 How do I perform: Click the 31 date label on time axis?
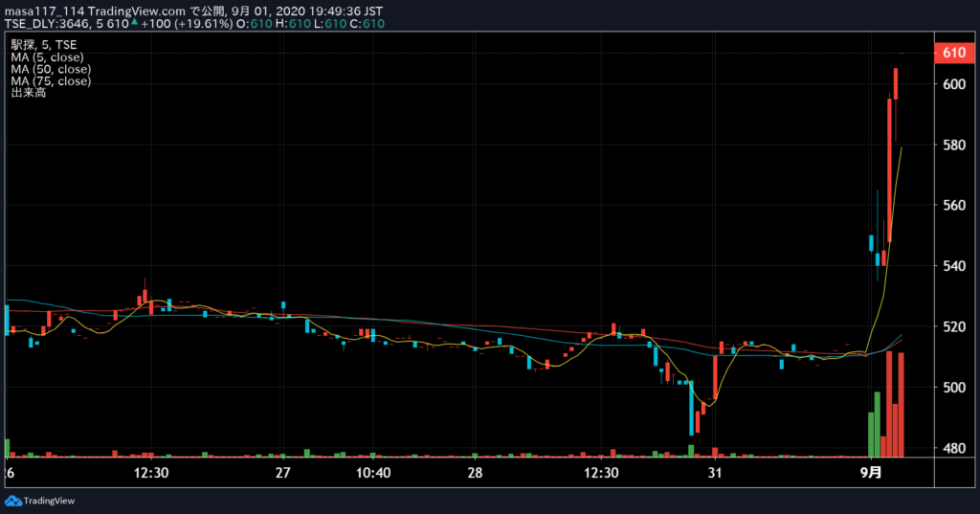pyautogui.click(x=715, y=473)
